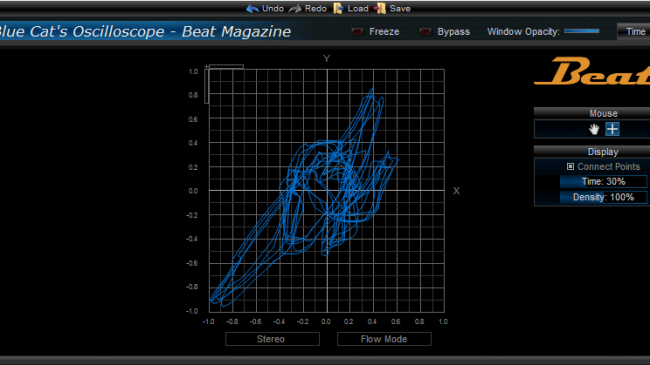Click the Connect Points label text

(x=609, y=166)
